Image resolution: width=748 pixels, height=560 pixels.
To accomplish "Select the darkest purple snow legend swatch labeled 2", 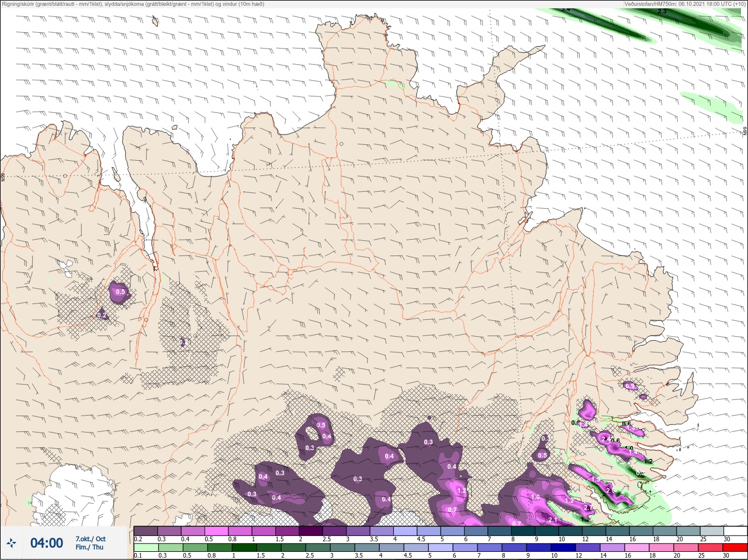I will [311, 531].
